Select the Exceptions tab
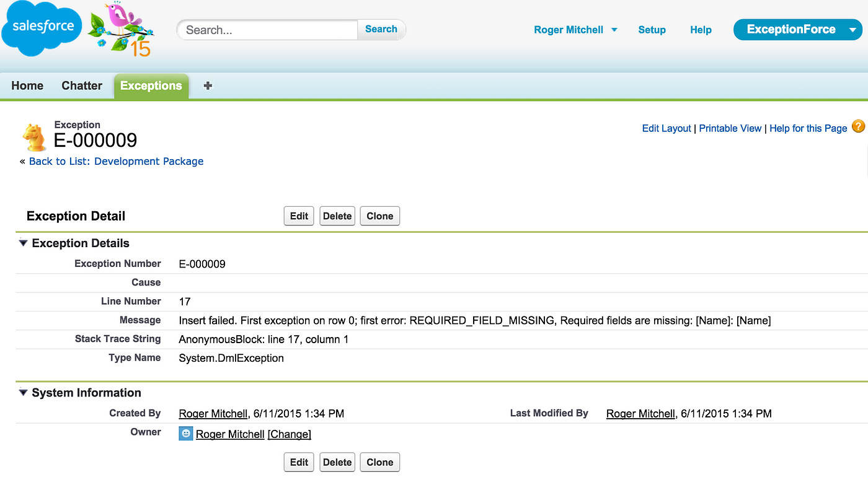Screen dimensions: 868x498 (x=151, y=85)
